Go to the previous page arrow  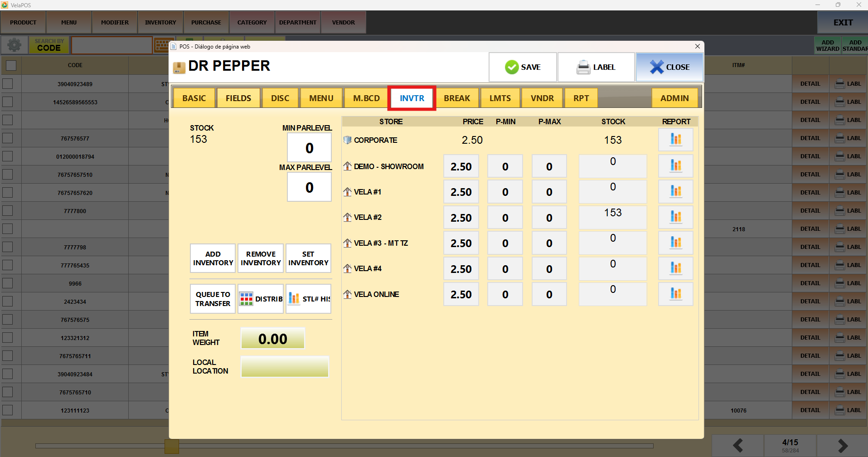(737, 446)
